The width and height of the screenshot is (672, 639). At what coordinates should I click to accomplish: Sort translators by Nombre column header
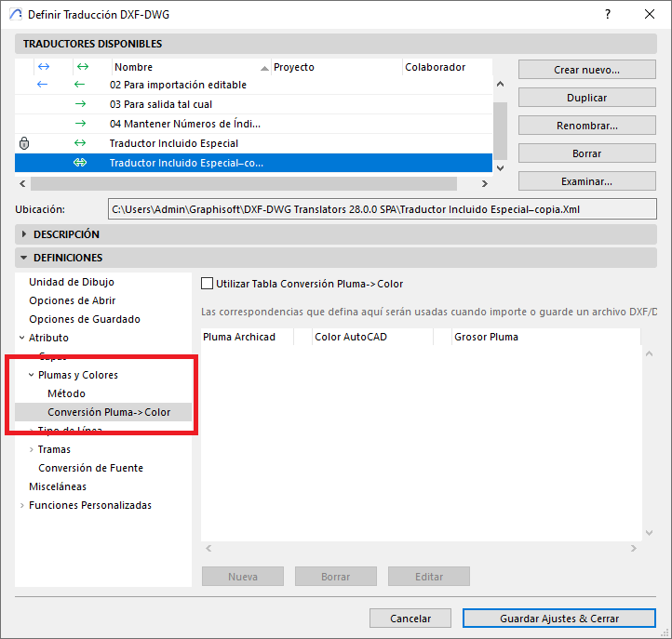pyautogui.click(x=186, y=67)
